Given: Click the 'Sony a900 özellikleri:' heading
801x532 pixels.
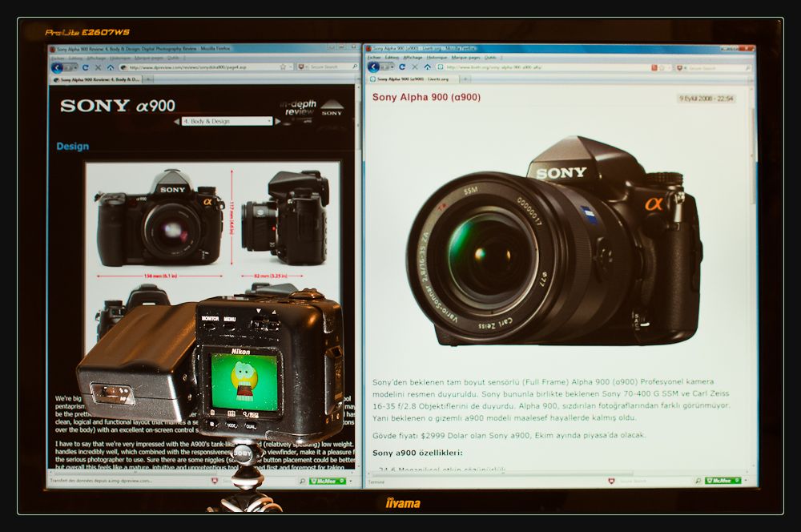Looking at the screenshot, I should point(418,453).
